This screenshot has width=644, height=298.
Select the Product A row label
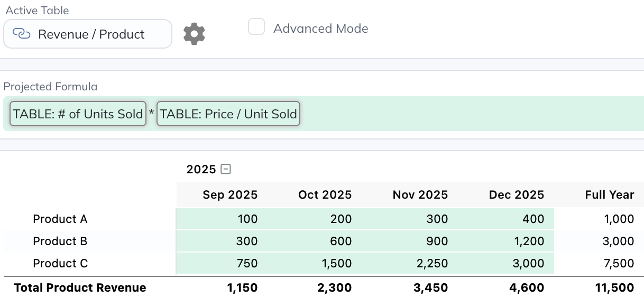coord(60,219)
